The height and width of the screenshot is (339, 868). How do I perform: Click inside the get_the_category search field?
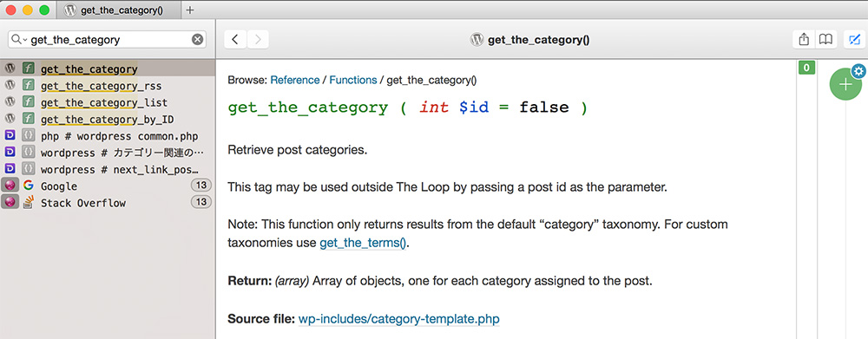(107, 39)
